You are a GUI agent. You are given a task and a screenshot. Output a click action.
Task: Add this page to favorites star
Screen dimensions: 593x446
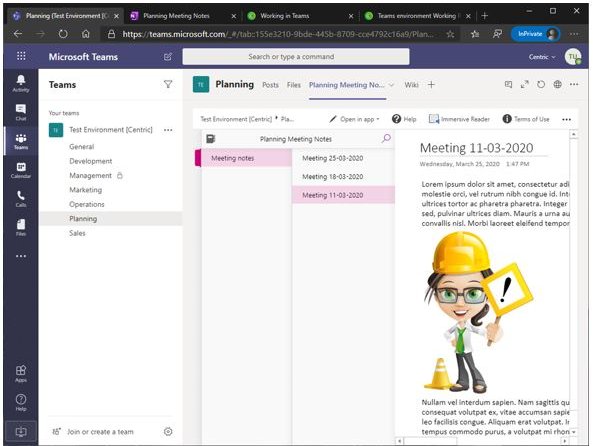coord(450,34)
